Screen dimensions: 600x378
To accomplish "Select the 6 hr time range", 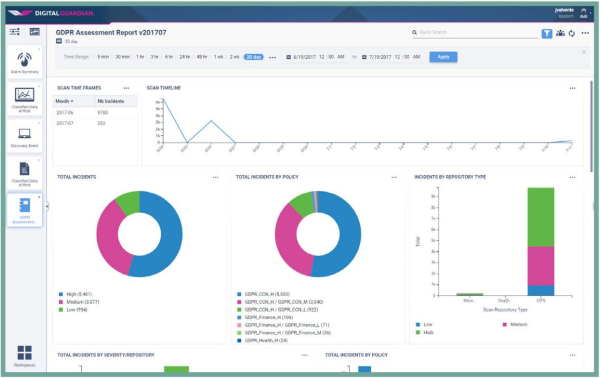I will pos(169,57).
